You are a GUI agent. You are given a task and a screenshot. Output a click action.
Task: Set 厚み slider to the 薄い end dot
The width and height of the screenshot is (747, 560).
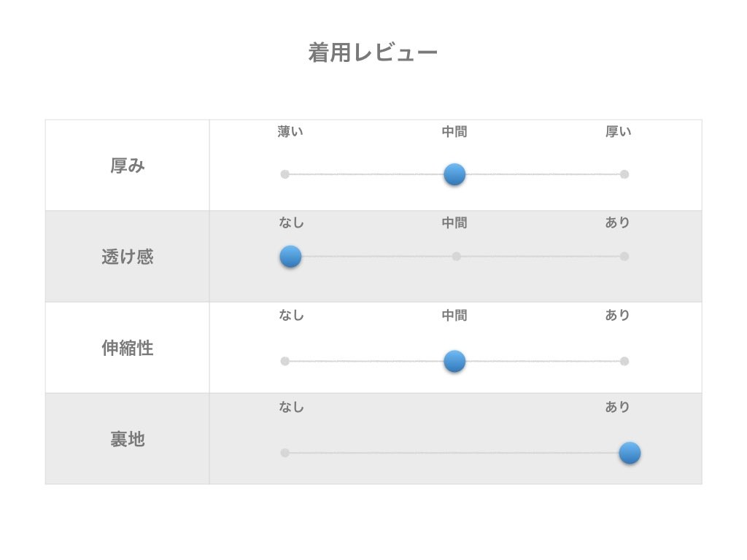click(x=285, y=174)
